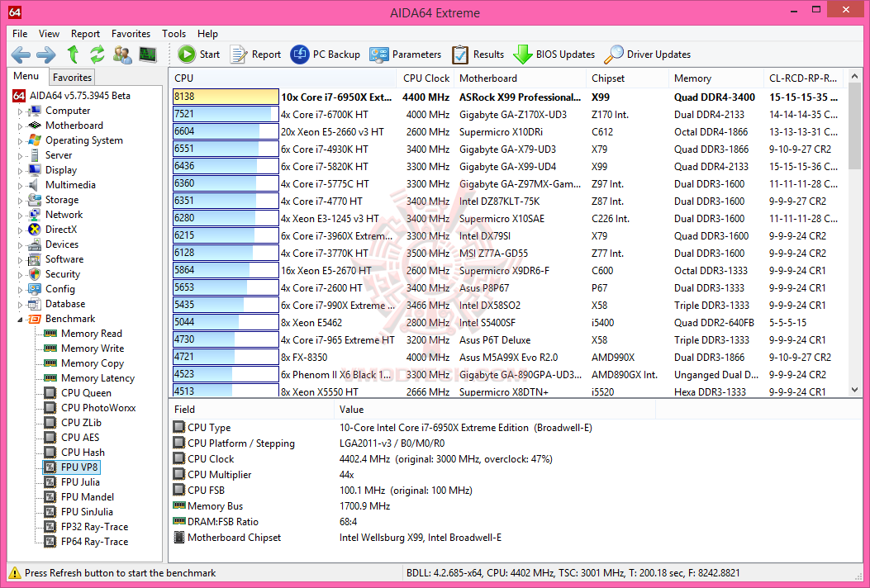Expand the Operating System node
The height and width of the screenshot is (588, 870).
click(20, 141)
